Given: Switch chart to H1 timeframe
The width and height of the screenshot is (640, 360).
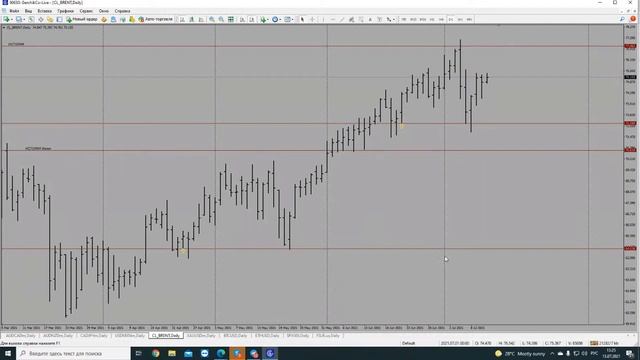Looking at the screenshot, I should [432, 19].
